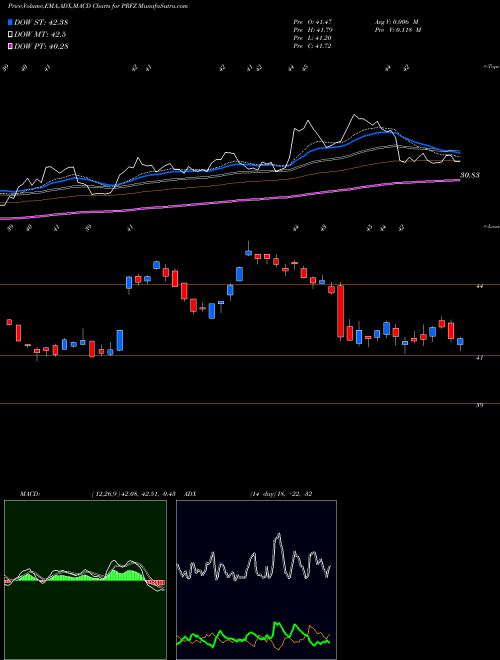Click the chart title mentioning MunafaSutra.com
Screen dimensions: 500x660
coord(98,6)
